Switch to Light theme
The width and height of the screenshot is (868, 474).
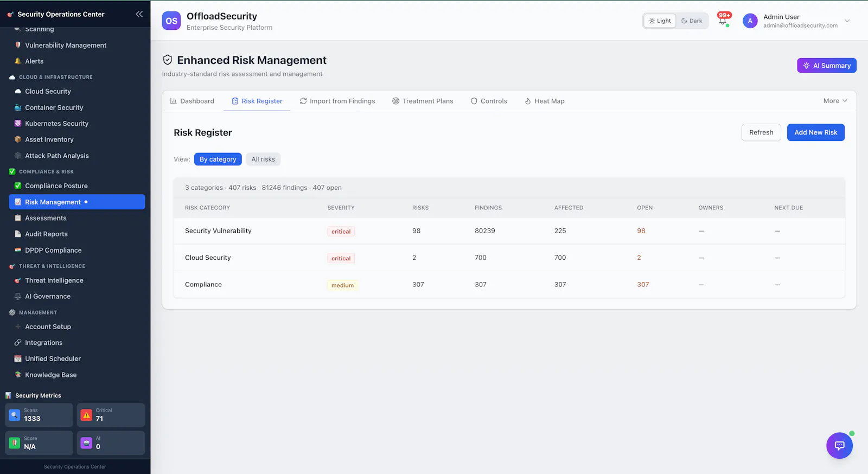(660, 21)
